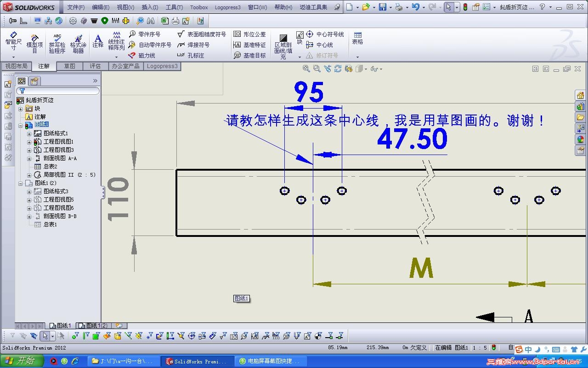Image resolution: width=588 pixels, height=368 pixels.
Task: Select the 95 dimension in the drawing
Action: 309,92
